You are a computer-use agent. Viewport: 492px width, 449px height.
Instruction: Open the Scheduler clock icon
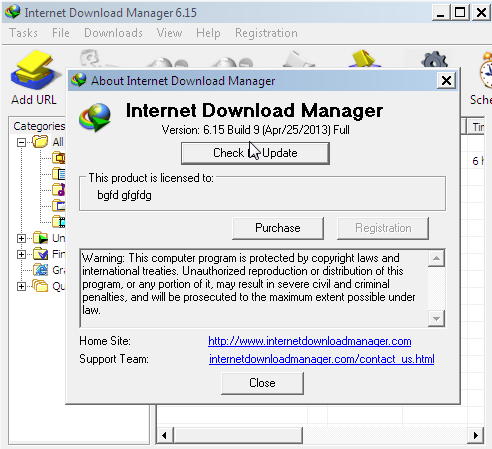click(486, 71)
